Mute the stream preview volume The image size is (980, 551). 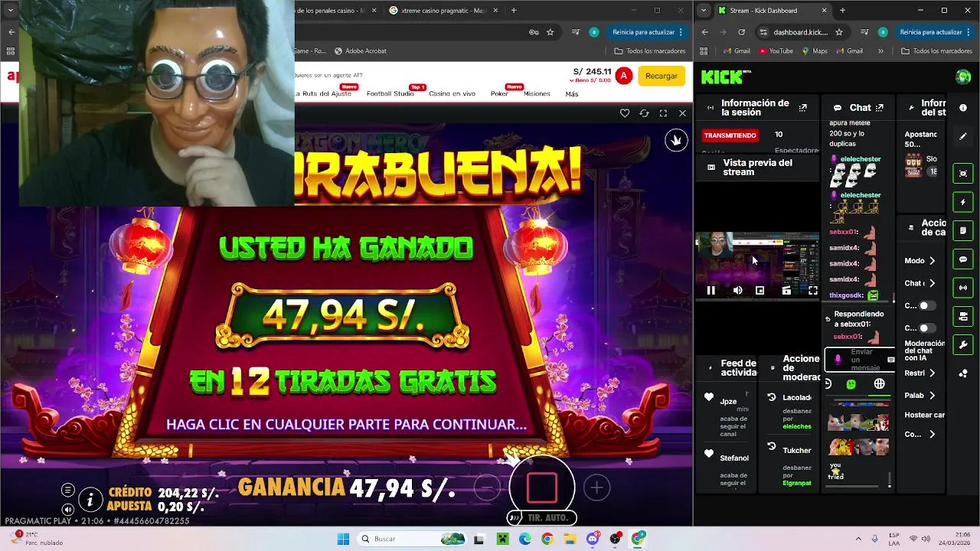737,290
